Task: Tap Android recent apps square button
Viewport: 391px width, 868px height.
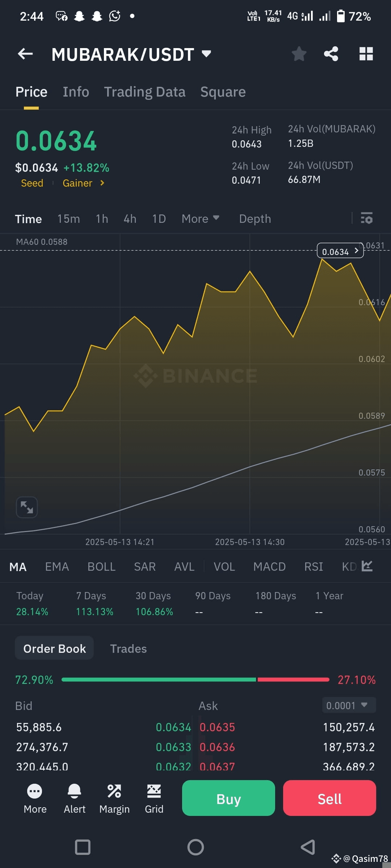Action: click(83, 847)
